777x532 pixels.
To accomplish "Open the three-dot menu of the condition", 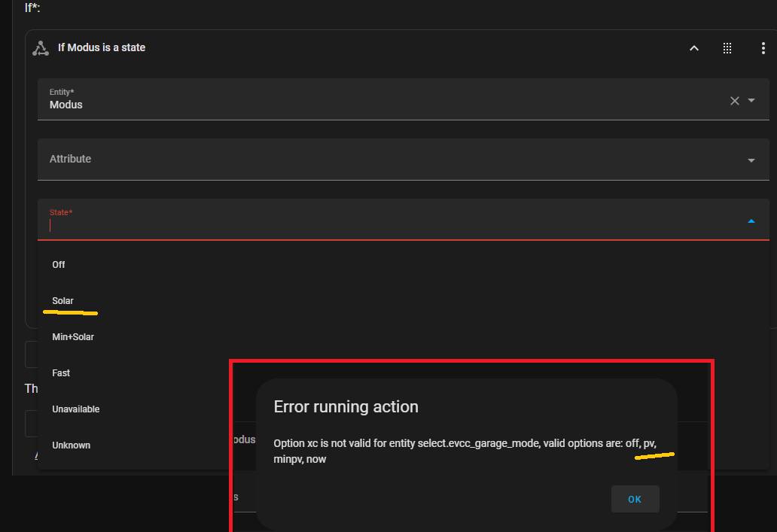I will (x=763, y=48).
